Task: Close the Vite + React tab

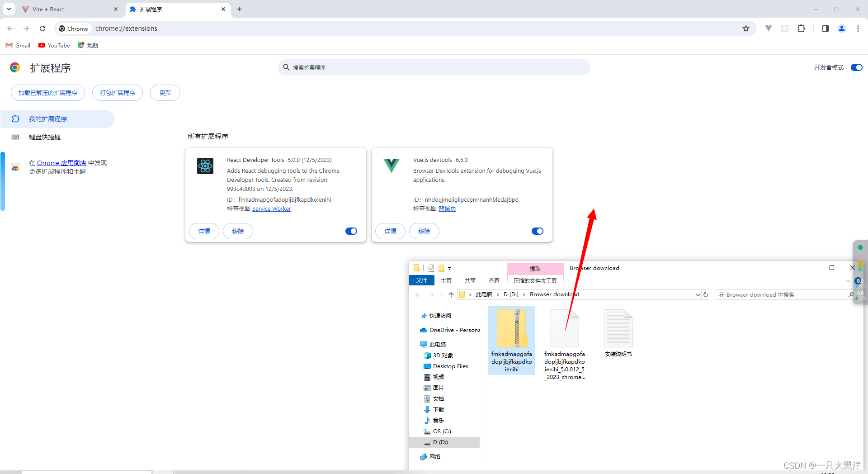Action: click(x=116, y=9)
